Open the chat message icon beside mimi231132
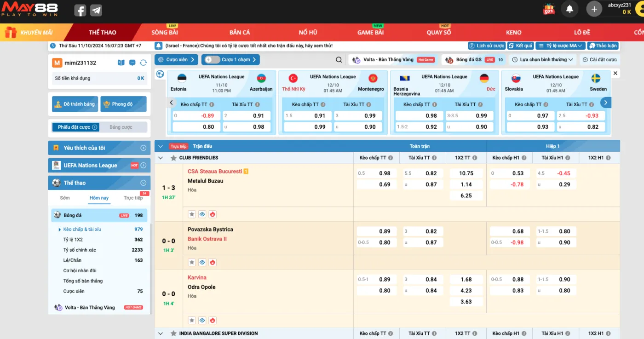The image size is (644, 339). [132, 63]
